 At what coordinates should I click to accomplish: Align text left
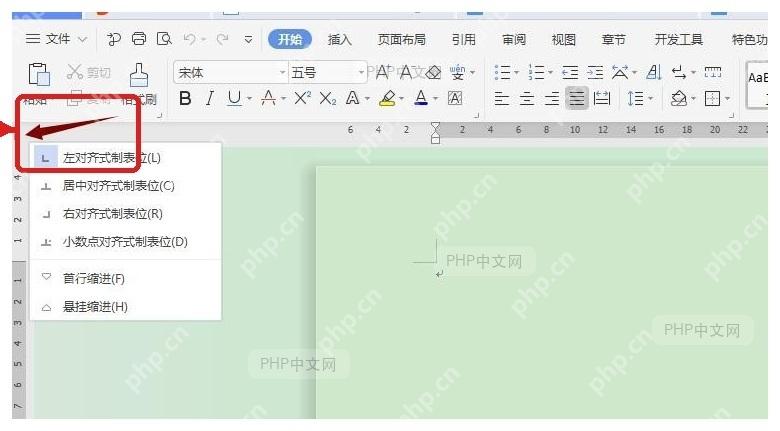click(501, 99)
